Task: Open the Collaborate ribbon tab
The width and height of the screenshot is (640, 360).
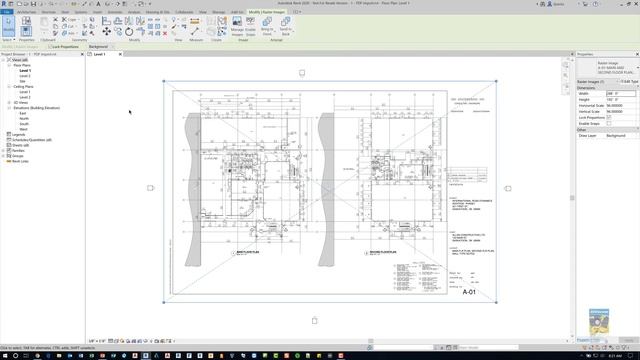Action: 184,12
